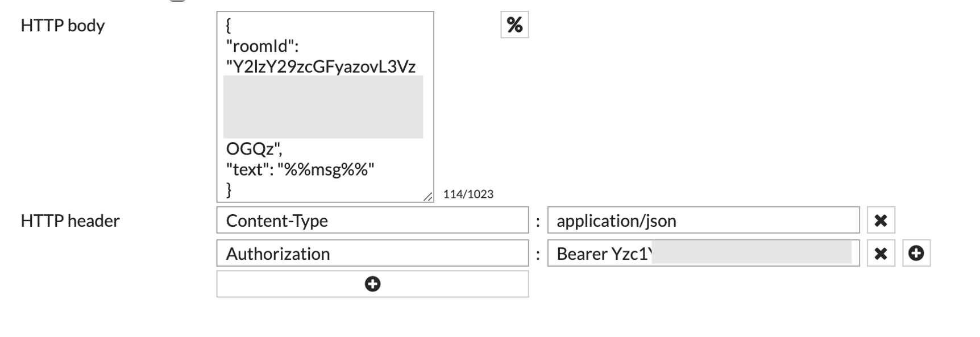Image resolution: width=980 pixels, height=337 pixels.
Task: Click the Bearer token value field
Action: (x=703, y=253)
